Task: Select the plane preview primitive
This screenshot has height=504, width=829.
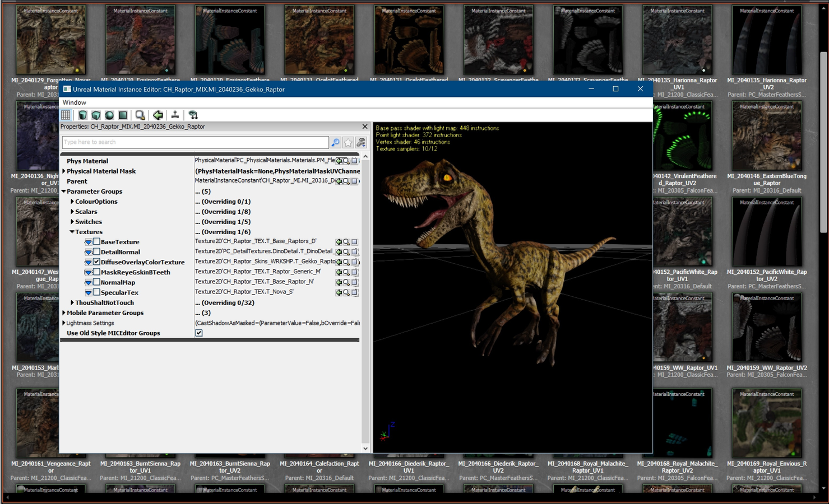Action: pyautogui.click(x=123, y=115)
